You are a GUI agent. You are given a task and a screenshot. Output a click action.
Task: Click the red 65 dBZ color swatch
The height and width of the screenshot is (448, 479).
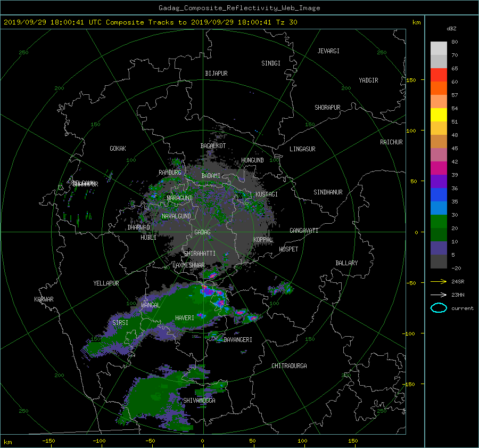[439, 75]
